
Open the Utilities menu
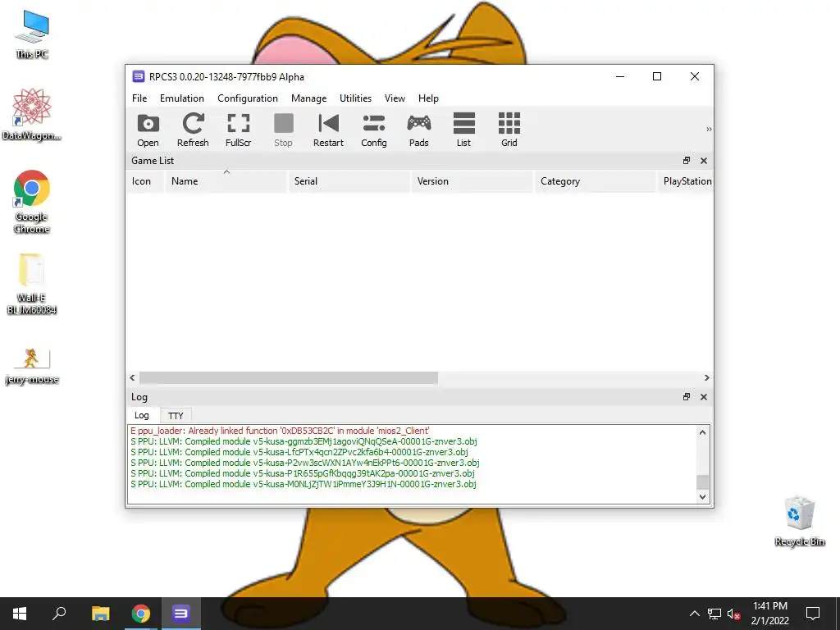tap(355, 98)
